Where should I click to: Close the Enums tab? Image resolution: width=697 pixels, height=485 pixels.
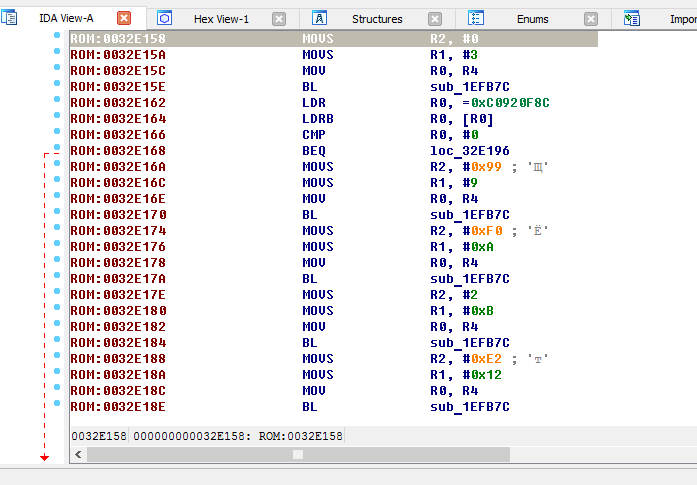point(591,18)
